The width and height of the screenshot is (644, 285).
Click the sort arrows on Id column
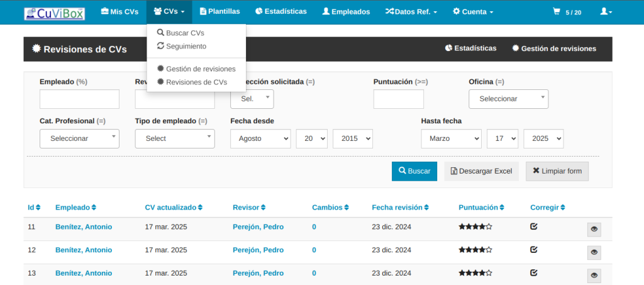38,208
